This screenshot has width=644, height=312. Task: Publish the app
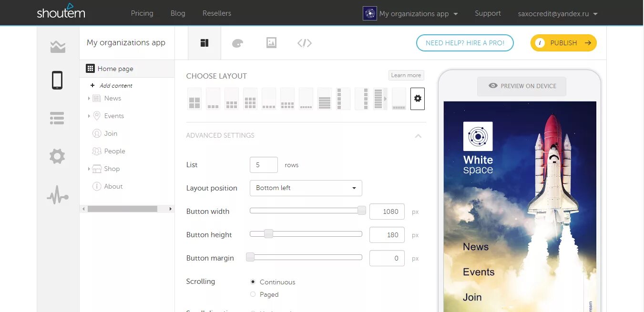563,43
